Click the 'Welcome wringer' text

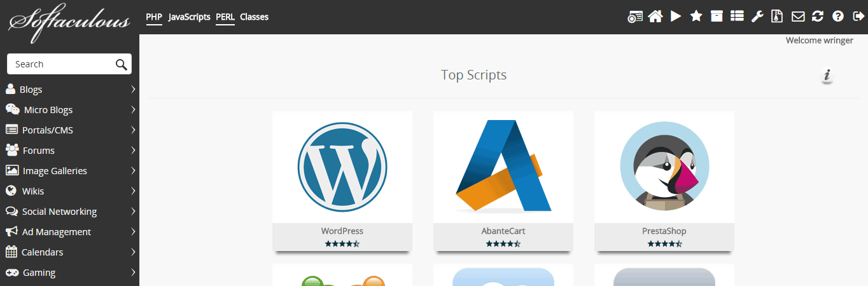(820, 40)
